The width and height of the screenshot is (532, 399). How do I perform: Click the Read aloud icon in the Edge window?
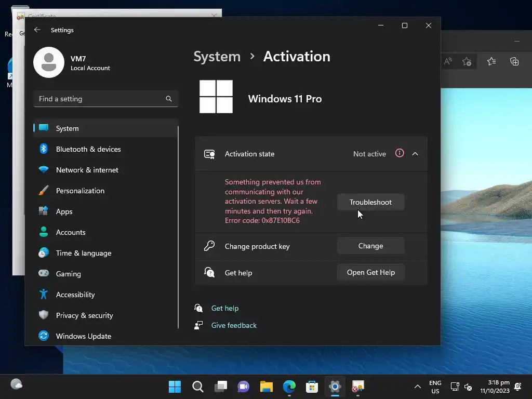coord(448,61)
